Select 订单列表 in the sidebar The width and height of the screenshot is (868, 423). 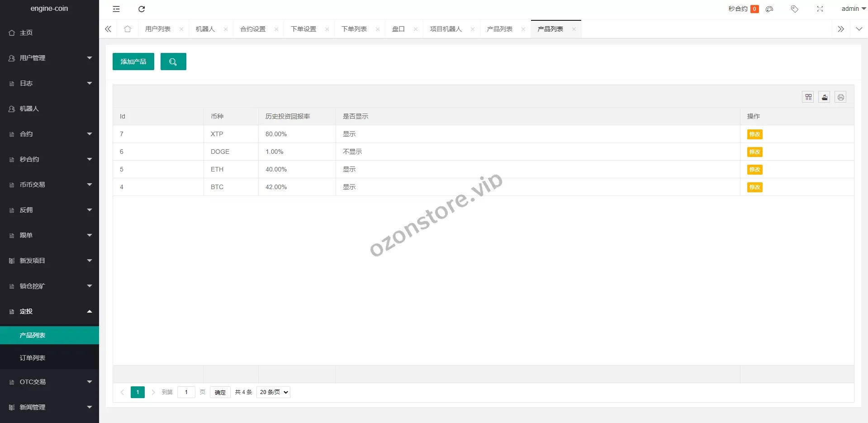pyautogui.click(x=33, y=358)
